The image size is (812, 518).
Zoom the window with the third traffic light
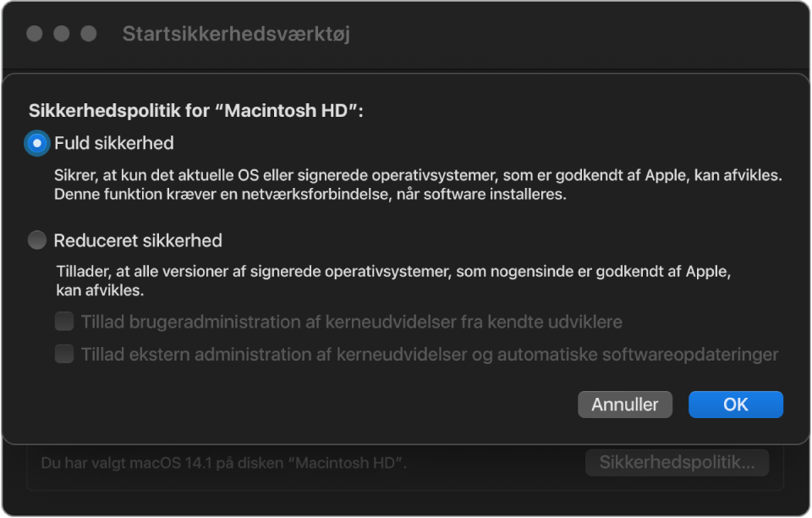click(x=89, y=34)
